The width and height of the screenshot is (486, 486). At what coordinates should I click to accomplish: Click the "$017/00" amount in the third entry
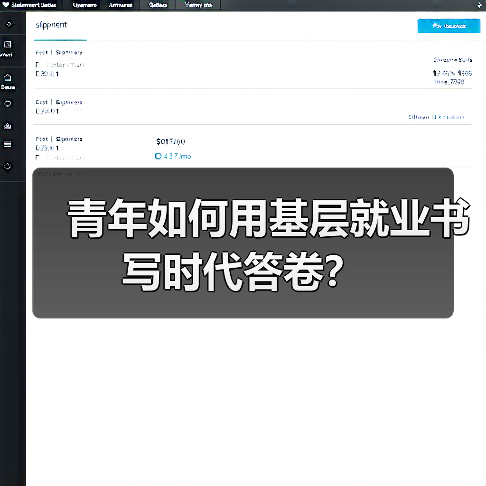tap(171, 141)
